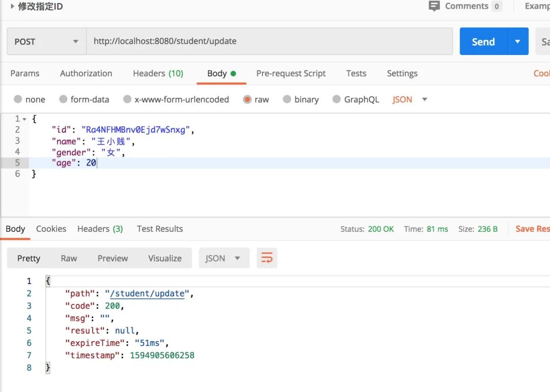Select the none body type radio
Viewport: 550px width, 392px height.
click(x=18, y=99)
